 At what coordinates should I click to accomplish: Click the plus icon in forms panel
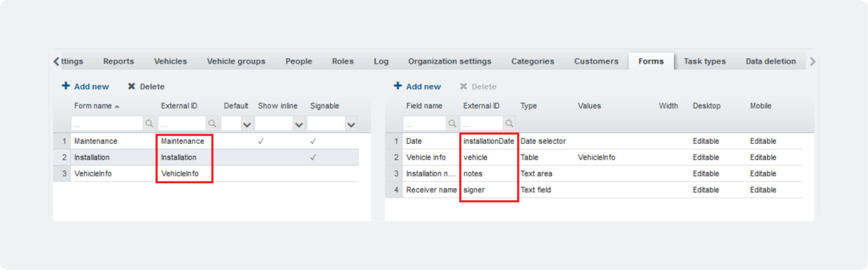[66, 86]
